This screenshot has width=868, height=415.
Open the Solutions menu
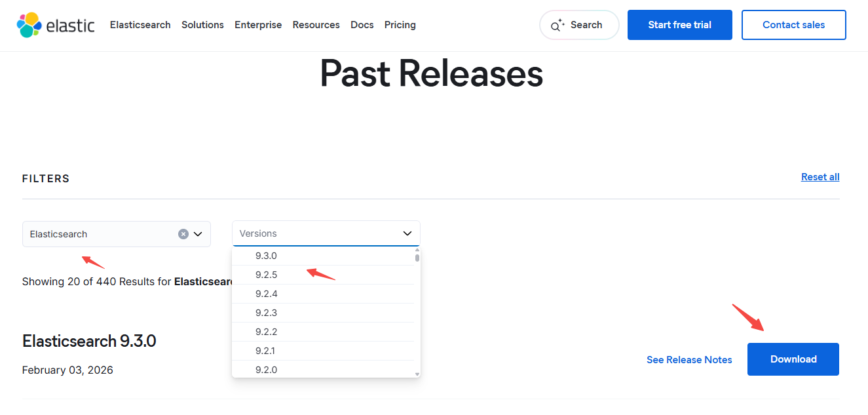point(202,25)
